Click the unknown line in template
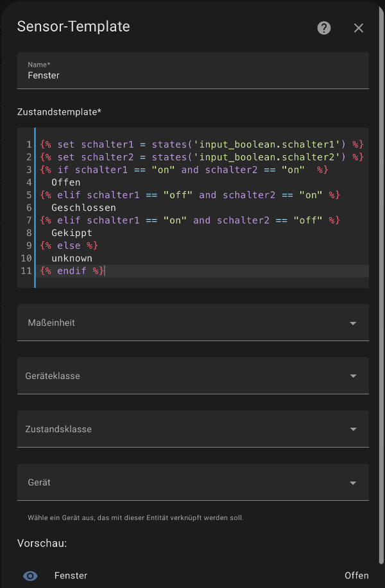The width and height of the screenshot is (385, 588). click(x=72, y=258)
